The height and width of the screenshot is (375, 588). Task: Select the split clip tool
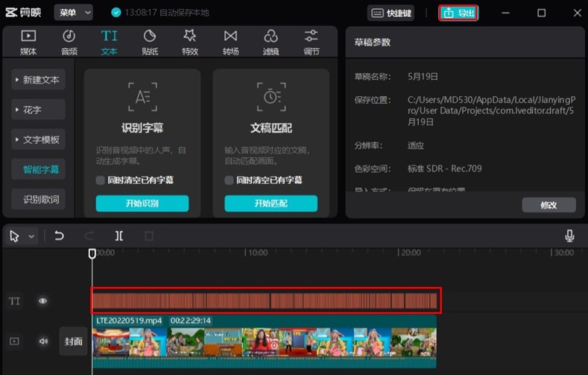pyautogui.click(x=119, y=236)
